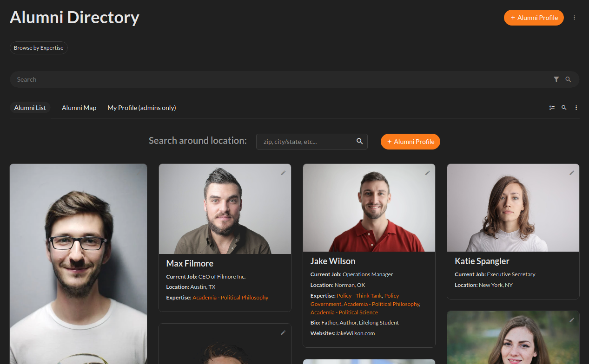The height and width of the screenshot is (364, 589).
Task: Edit Katie Spangler's card with pencil icon
Action: (572, 173)
